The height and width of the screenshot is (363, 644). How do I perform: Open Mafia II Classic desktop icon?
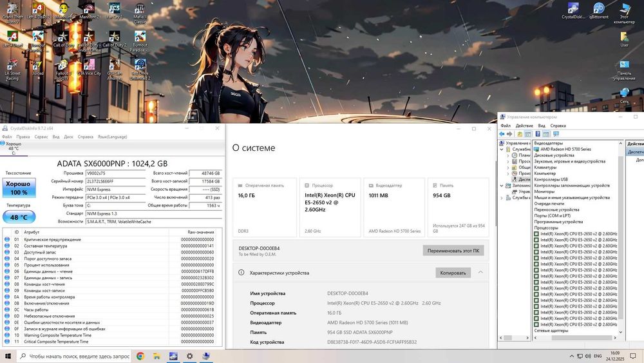pos(140,13)
